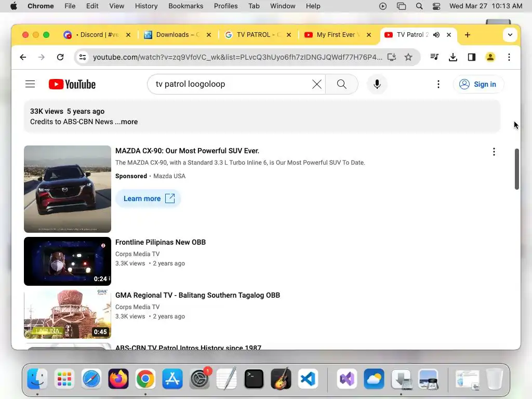Clear the search text with X

(x=316, y=84)
